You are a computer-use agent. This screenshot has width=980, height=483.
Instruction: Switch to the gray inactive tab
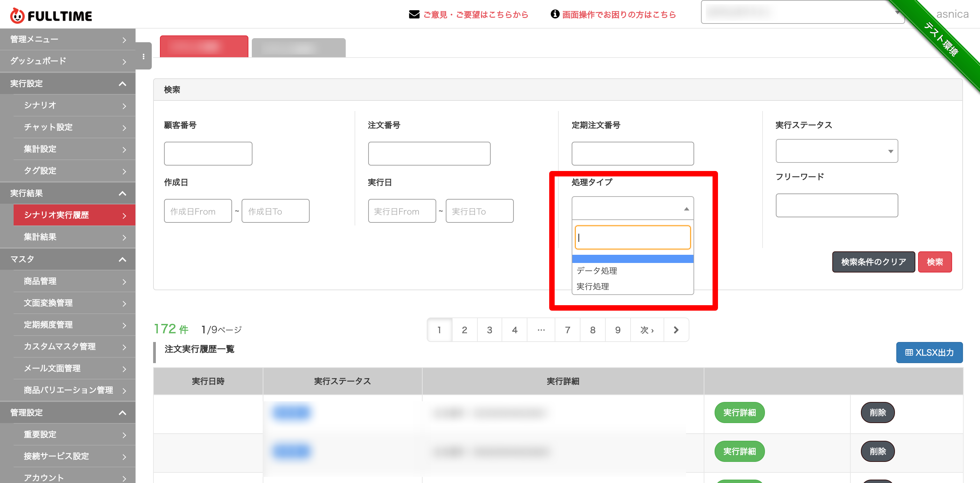(299, 48)
